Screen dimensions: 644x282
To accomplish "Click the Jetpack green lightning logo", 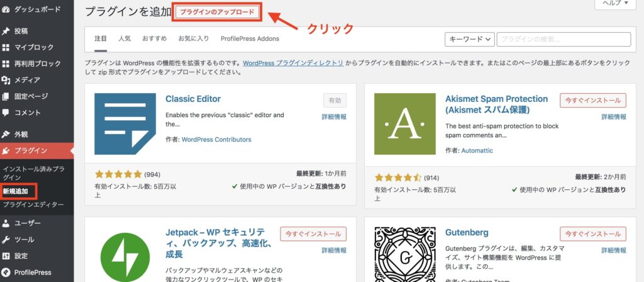I will click(x=125, y=257).
